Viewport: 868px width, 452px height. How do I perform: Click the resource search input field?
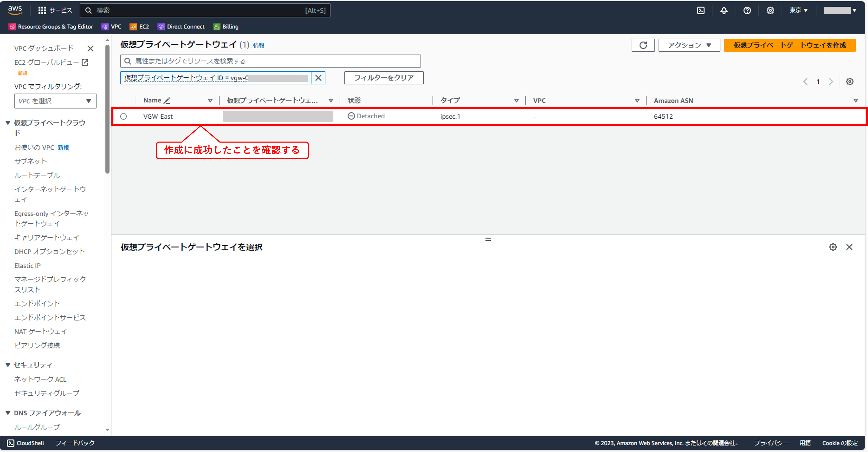click(270, 61)
